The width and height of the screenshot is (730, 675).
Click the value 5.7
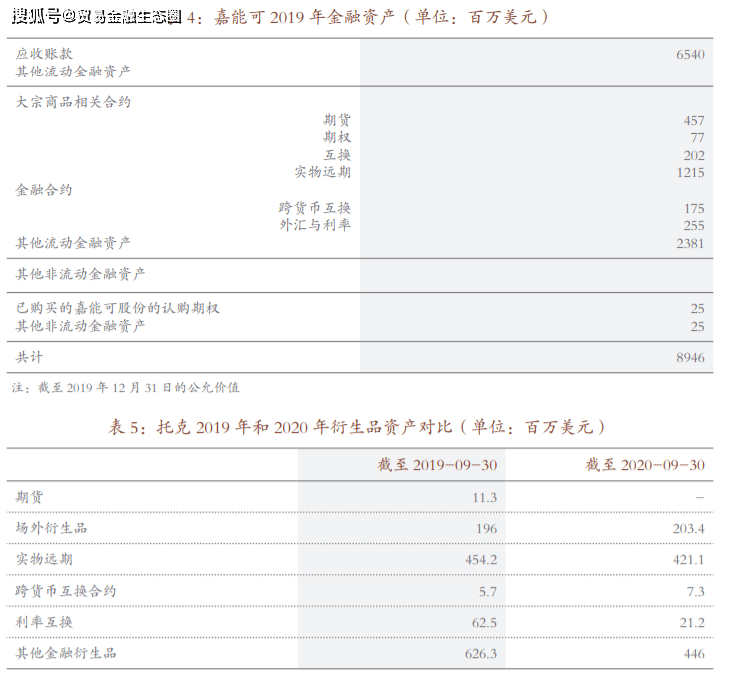coord(488,592)
